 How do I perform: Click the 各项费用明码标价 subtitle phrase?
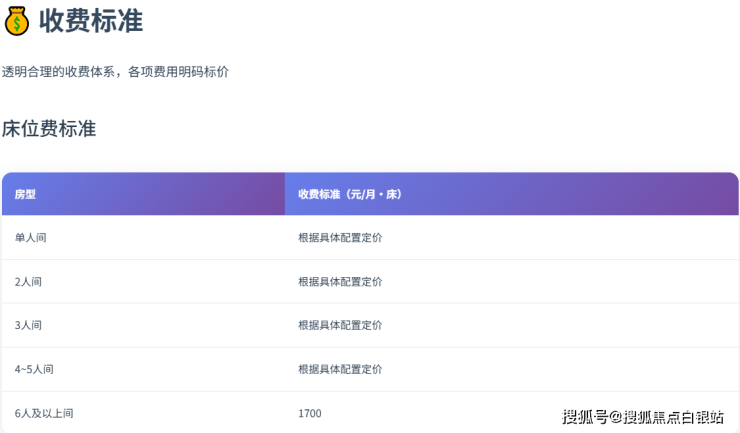(x=179, y=72)
